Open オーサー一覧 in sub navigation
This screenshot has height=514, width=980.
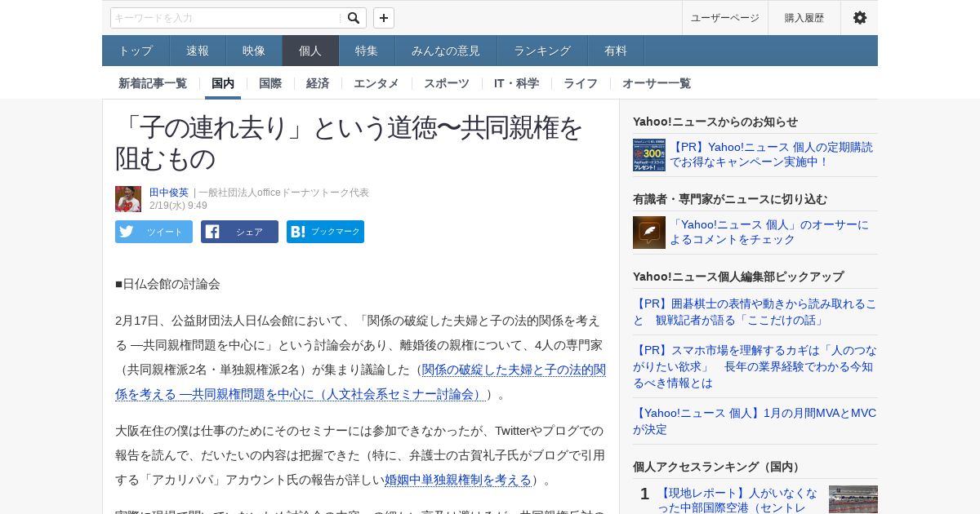[x=657, y=83]
